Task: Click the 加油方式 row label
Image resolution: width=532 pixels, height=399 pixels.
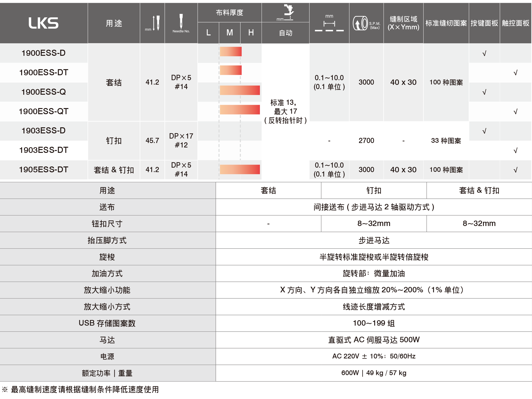Action: [107, 273]
